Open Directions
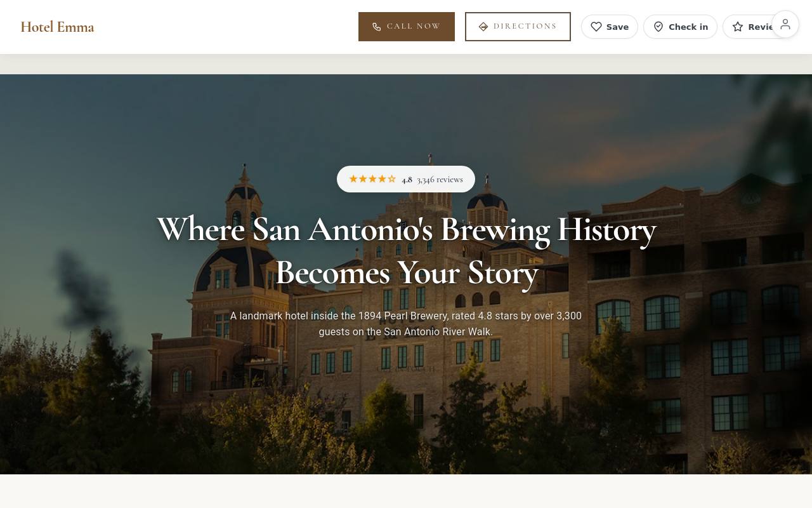Screen dimensions: 812x508 point(518,27)
